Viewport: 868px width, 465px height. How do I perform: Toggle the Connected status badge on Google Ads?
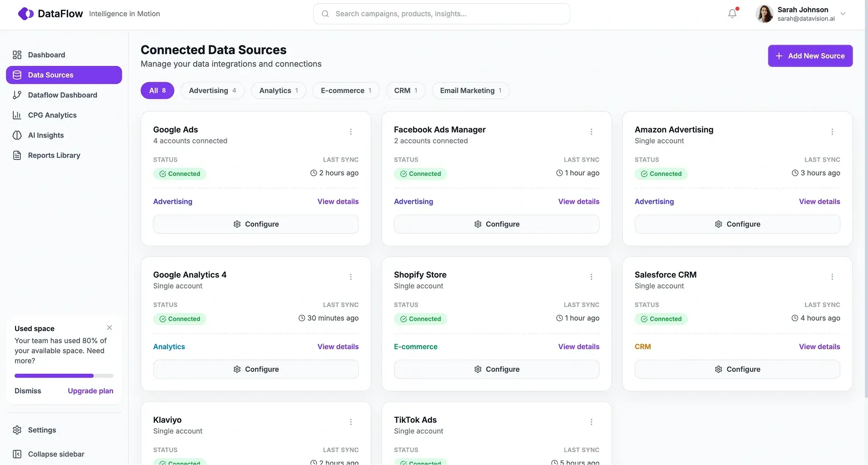(179, 173)
